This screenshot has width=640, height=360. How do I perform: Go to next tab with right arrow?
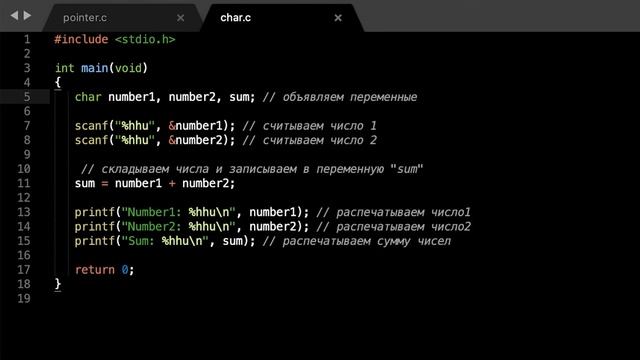click(27, 16)
